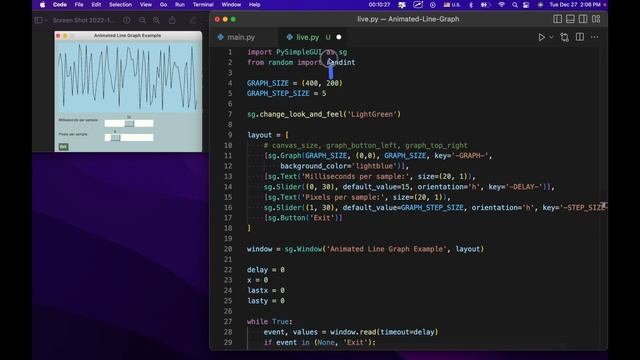The height and width of the screenshot is (360, 640).
Task: Open the editor More Actions ellipsis
Action: [x=594, y=37]
